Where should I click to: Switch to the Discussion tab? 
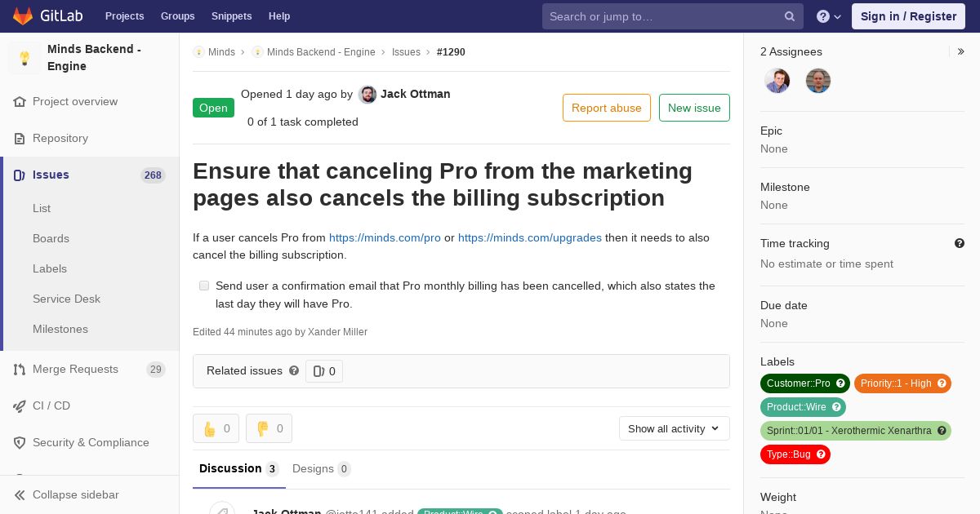(x=239, y=468)
